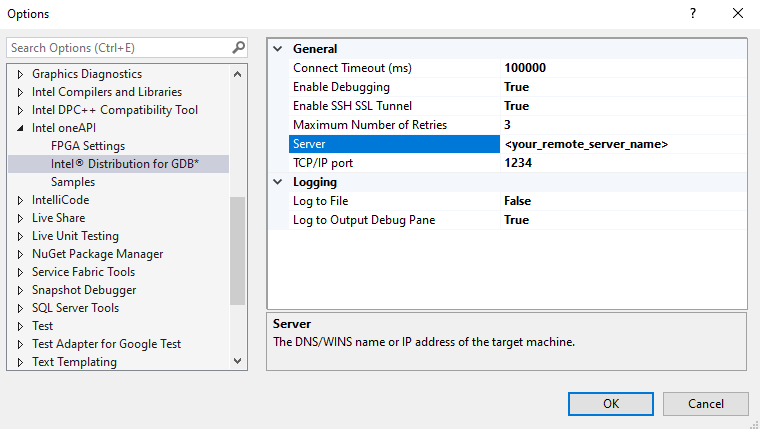Click the search magnifier icon

click(238, 47)
